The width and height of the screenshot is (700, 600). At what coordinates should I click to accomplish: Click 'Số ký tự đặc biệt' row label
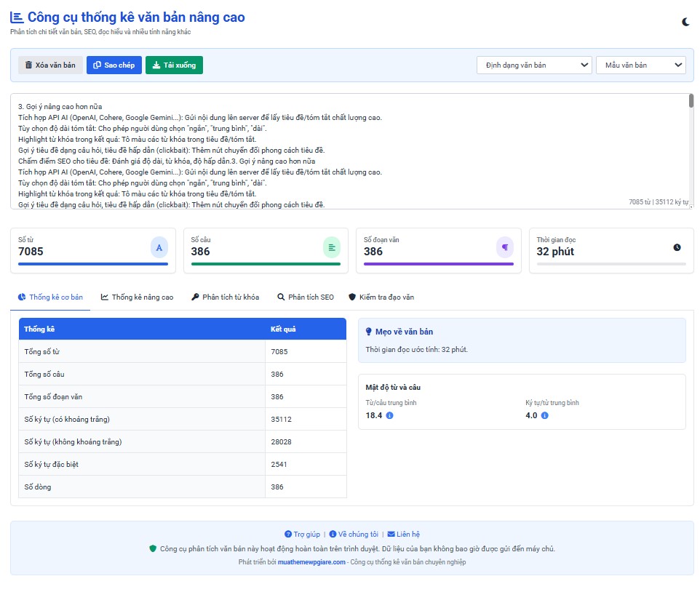click(x=52, y=465)
